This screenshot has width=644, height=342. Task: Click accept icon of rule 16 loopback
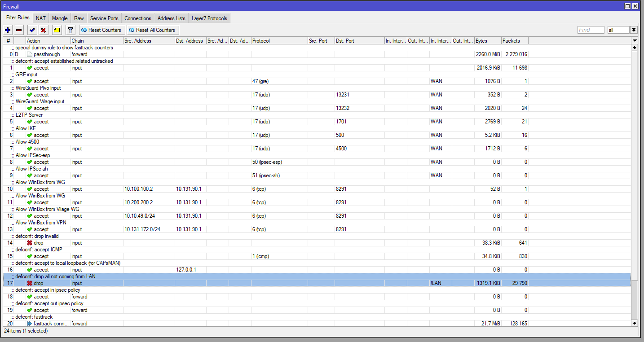coord(30,270)
